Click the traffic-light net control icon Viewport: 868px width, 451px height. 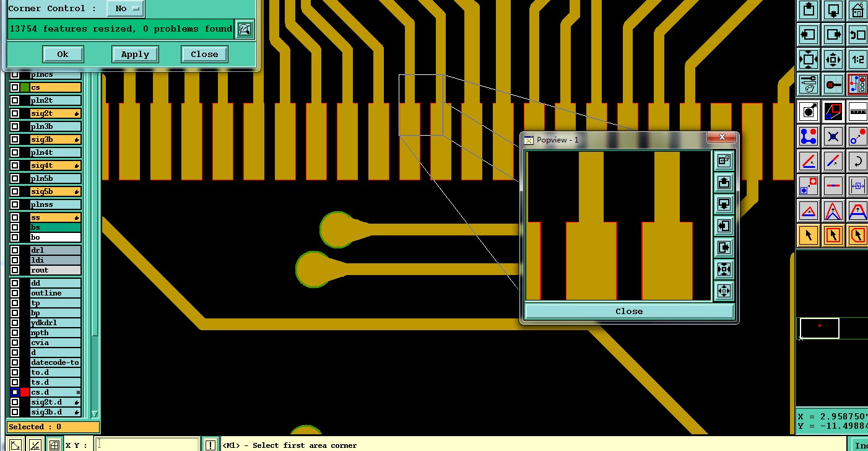857,84
